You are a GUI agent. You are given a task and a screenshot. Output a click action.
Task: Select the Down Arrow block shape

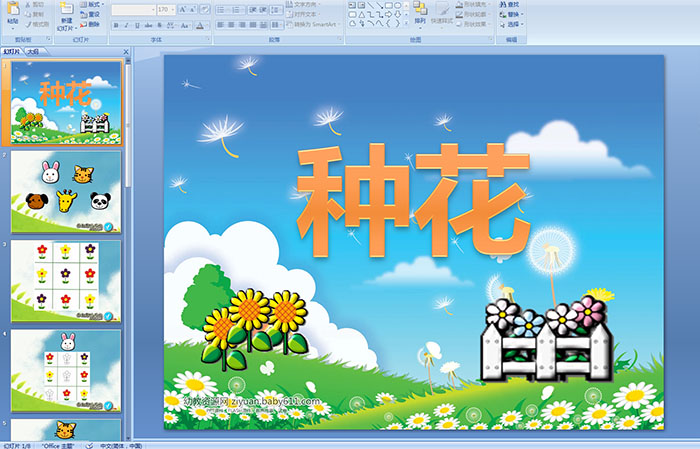397,14
